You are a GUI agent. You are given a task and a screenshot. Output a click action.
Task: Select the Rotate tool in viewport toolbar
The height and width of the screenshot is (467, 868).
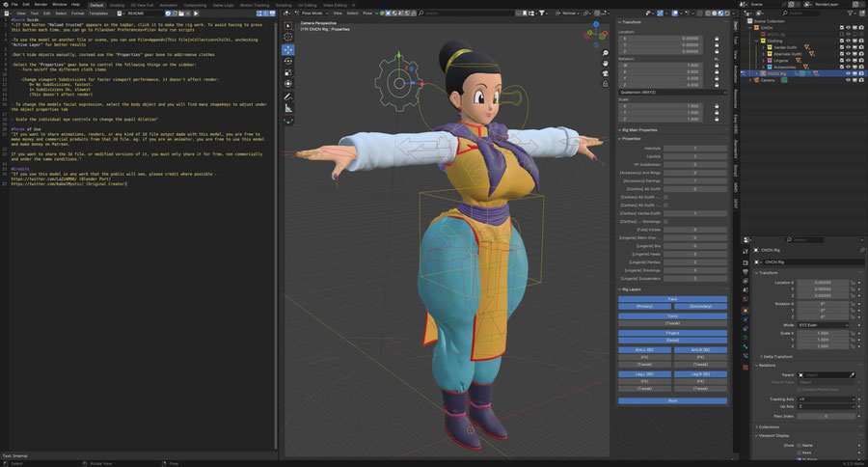288,61
